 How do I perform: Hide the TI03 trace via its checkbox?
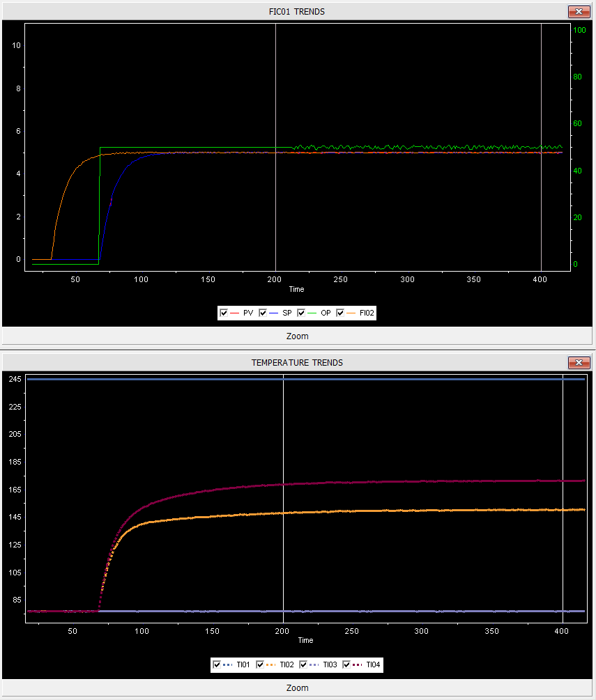pos(304,665)
